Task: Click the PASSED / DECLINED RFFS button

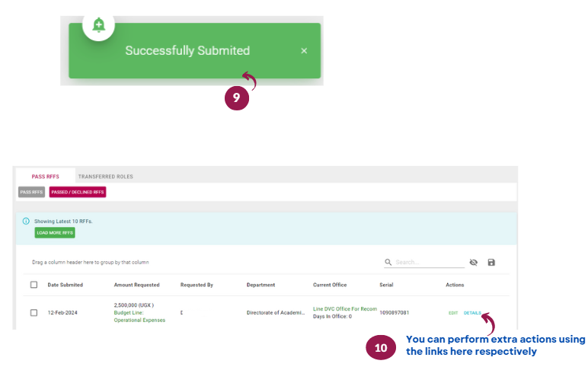Action: point(78,192)
